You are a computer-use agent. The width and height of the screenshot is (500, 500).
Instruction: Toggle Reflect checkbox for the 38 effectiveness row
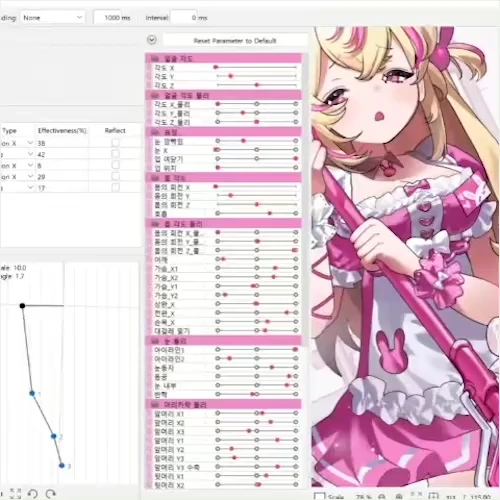click(115, 143)
